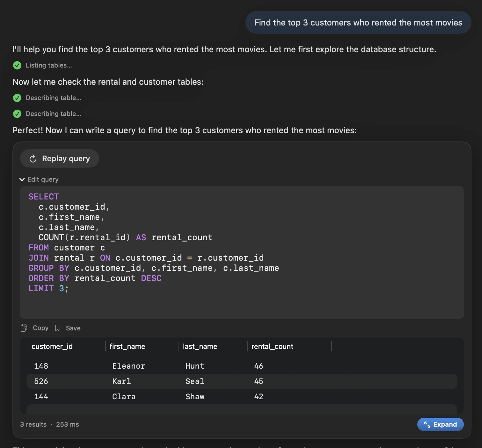This screenshot has width=482, height=448.
Task: Click the user message bubble about top 3 customers
Action: [x=358, y=22]
